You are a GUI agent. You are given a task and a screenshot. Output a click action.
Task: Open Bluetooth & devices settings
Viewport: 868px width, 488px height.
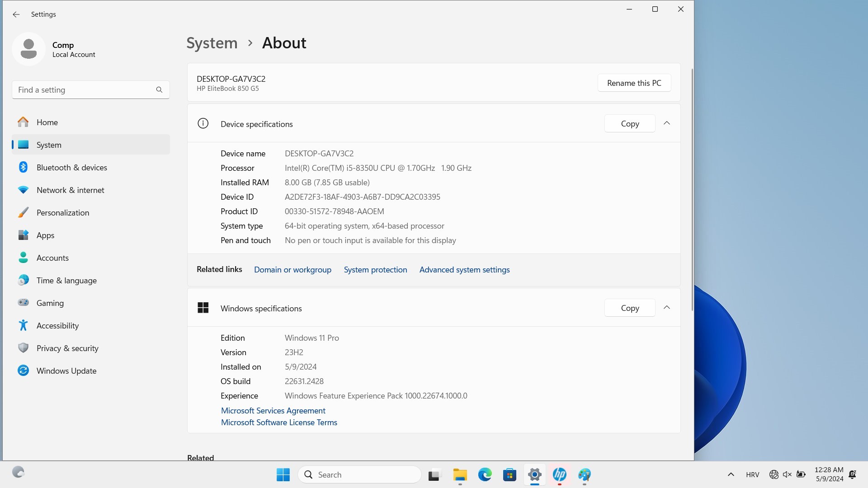91,167
